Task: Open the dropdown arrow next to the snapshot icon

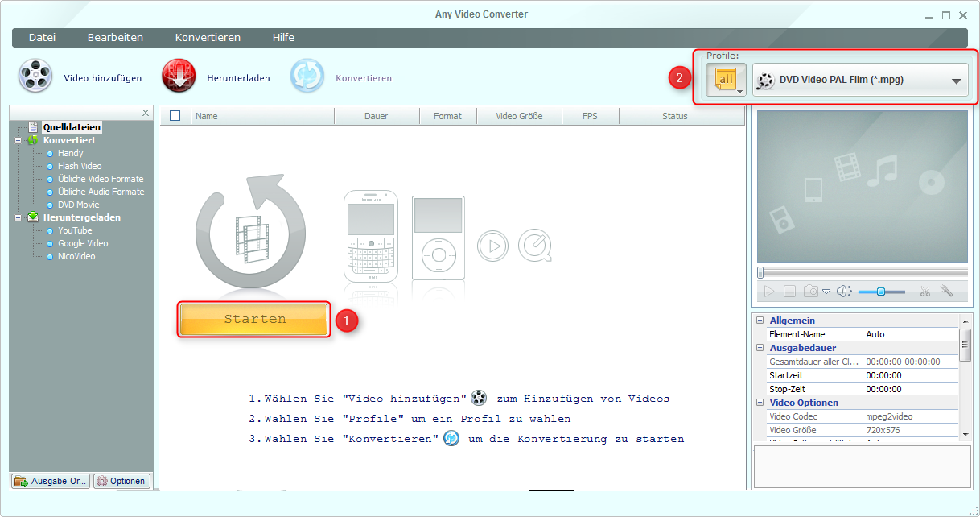Action: point(826,292)
